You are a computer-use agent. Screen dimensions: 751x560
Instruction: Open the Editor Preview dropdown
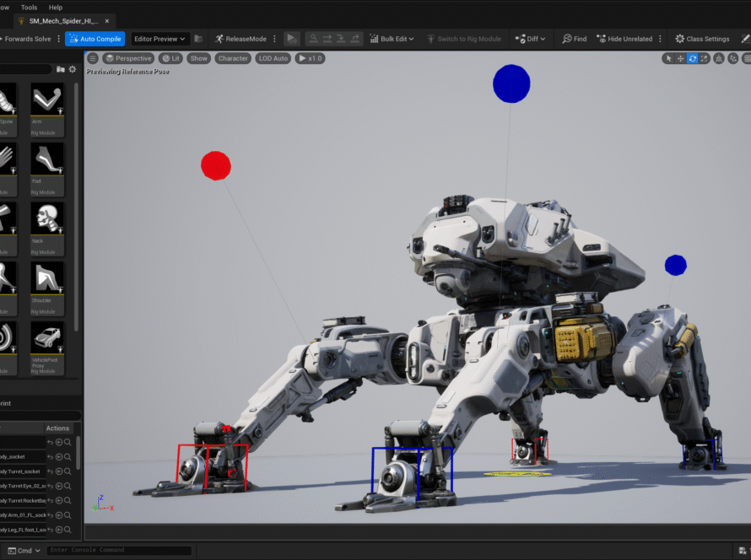[159, 39]
